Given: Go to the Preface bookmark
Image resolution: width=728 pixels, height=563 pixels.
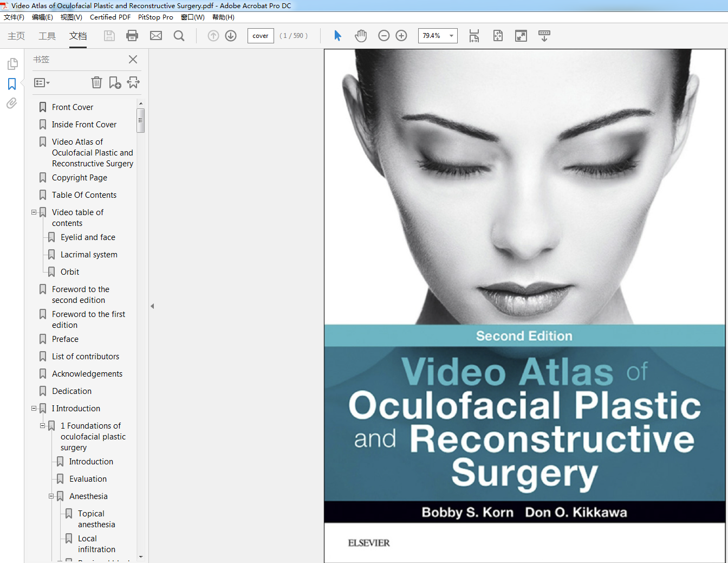Looking at the screenshot, I should (65, 339).
